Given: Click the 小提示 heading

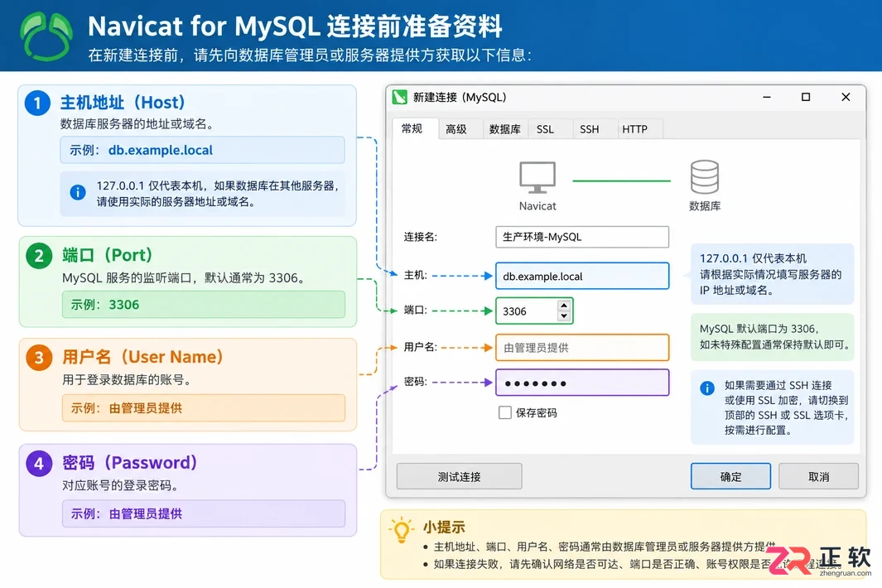Looking at the screenshot, I should [444, 528].
